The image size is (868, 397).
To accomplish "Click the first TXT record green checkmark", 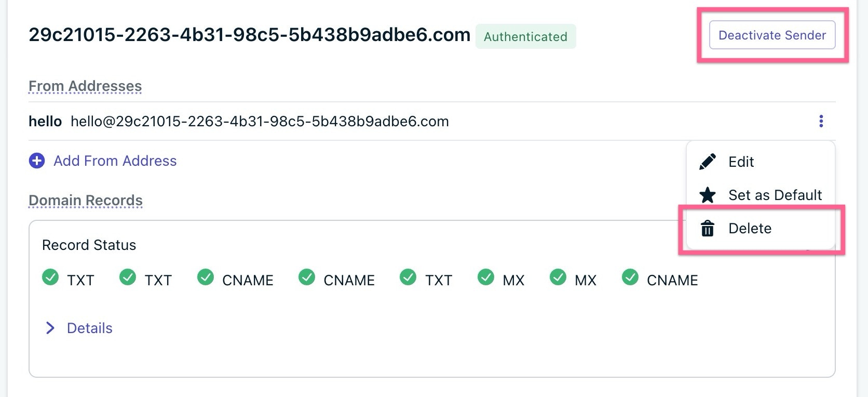I will 50,277.
